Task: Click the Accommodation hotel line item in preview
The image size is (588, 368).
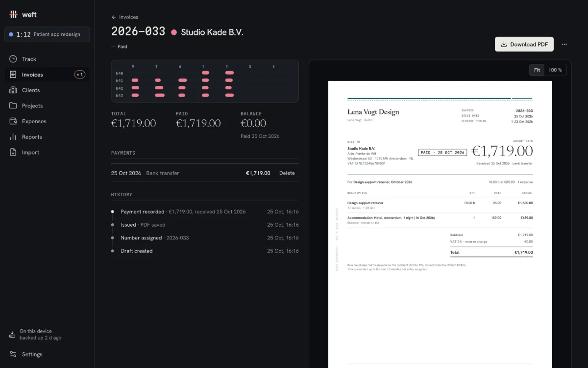Action: [x=440, y=220]
